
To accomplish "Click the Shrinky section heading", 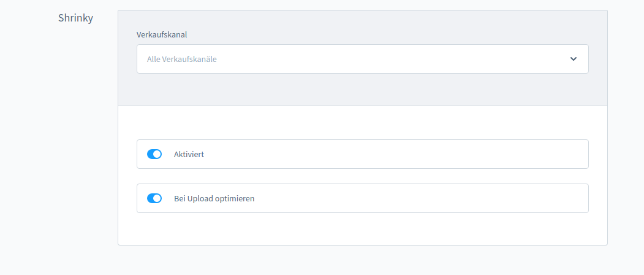I will point(75,18).
